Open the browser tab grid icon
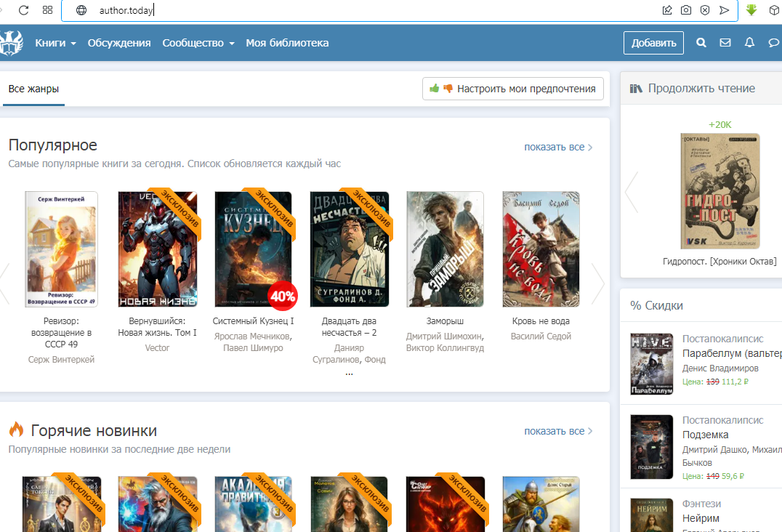This screenshot has height=532, width=782. (47, 10)
